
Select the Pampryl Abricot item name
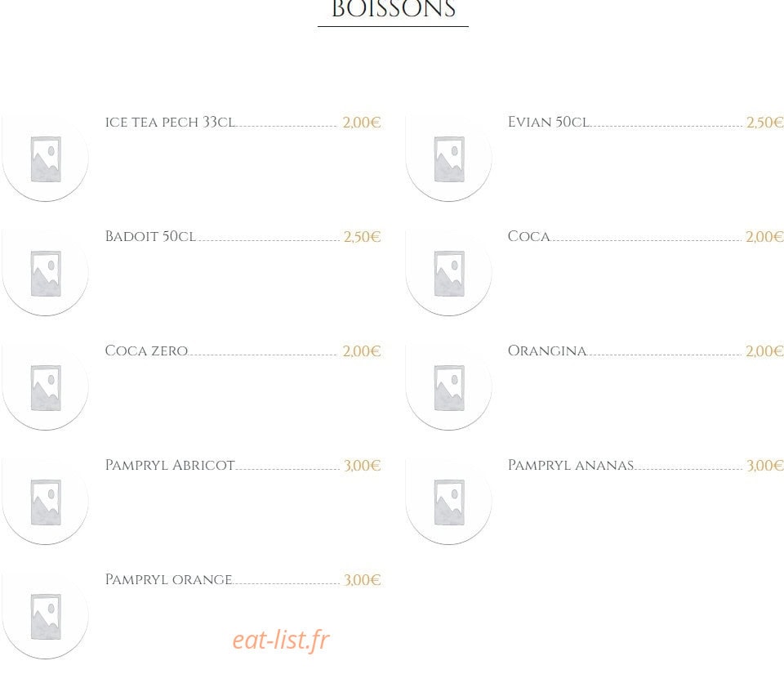tap(170, 465)
